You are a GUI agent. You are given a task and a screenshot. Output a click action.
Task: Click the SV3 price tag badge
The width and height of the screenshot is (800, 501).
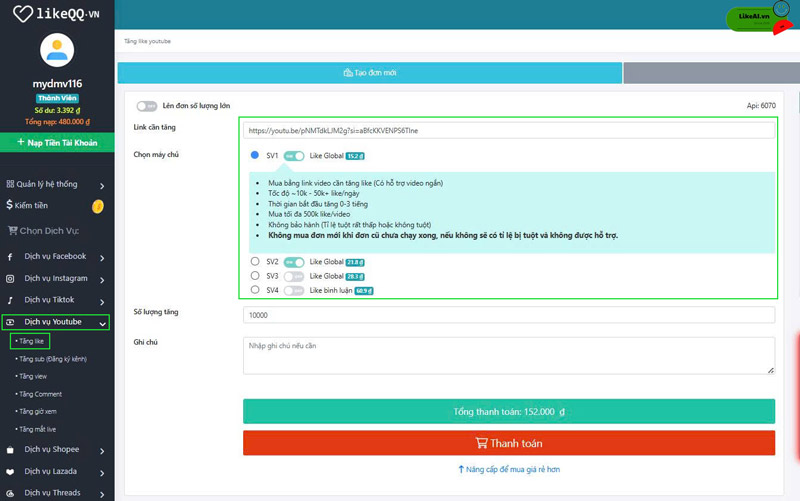(x=355, y=277)
